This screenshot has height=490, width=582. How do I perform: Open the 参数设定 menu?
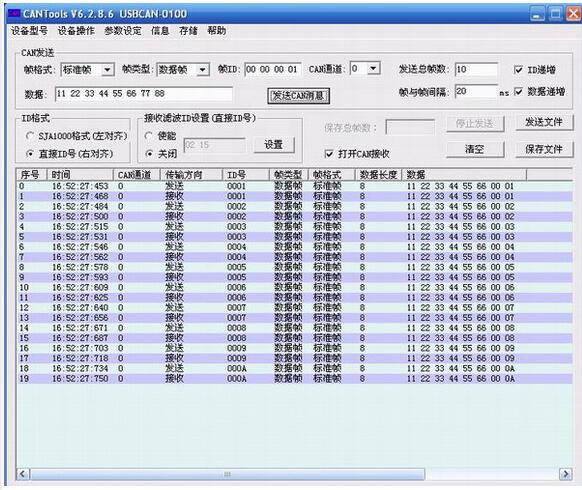[123, 31]
